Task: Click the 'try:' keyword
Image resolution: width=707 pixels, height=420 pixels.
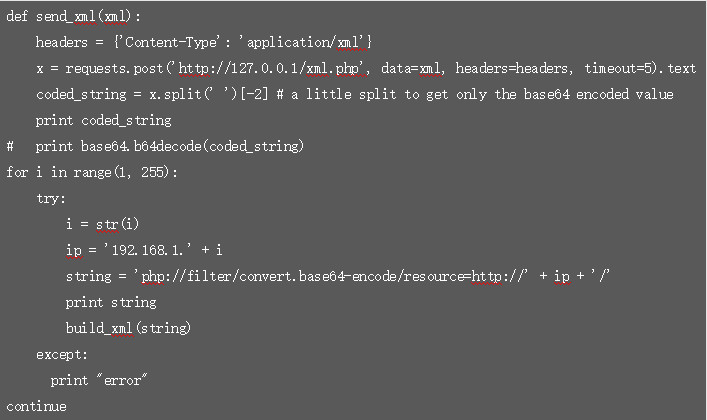Action: (51, 199)
